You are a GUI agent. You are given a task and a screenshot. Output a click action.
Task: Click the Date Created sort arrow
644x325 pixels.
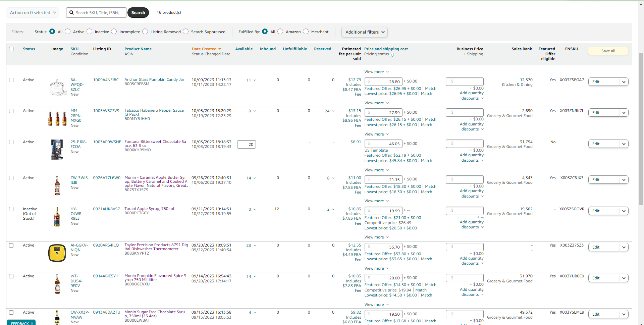[x=220, y=49]
